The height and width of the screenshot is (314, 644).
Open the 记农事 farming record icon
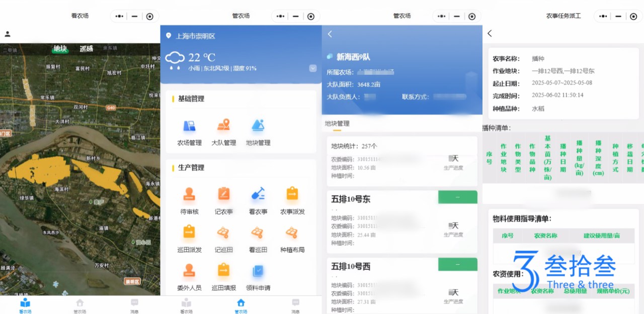click(224, 199)
